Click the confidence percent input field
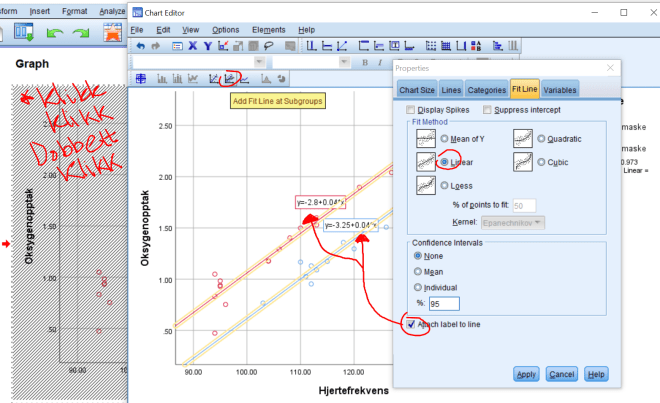Screen dimensions: 660x403 (x=443, y=303)
